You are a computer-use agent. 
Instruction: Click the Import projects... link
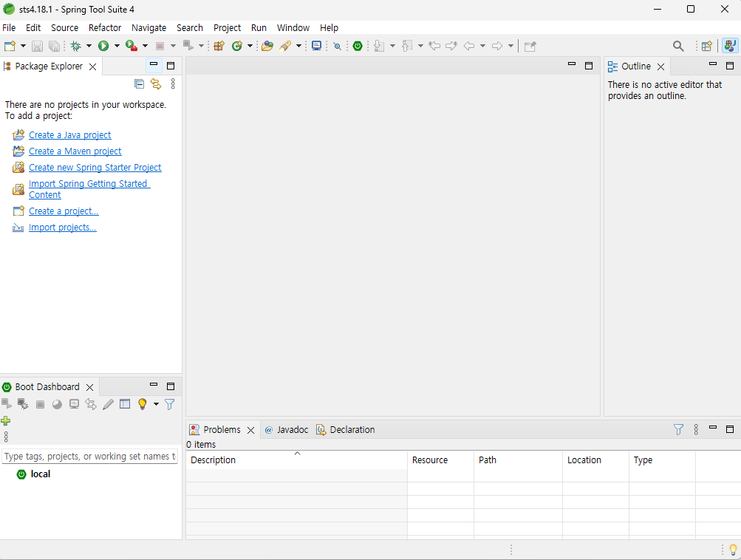coord(62,228)
